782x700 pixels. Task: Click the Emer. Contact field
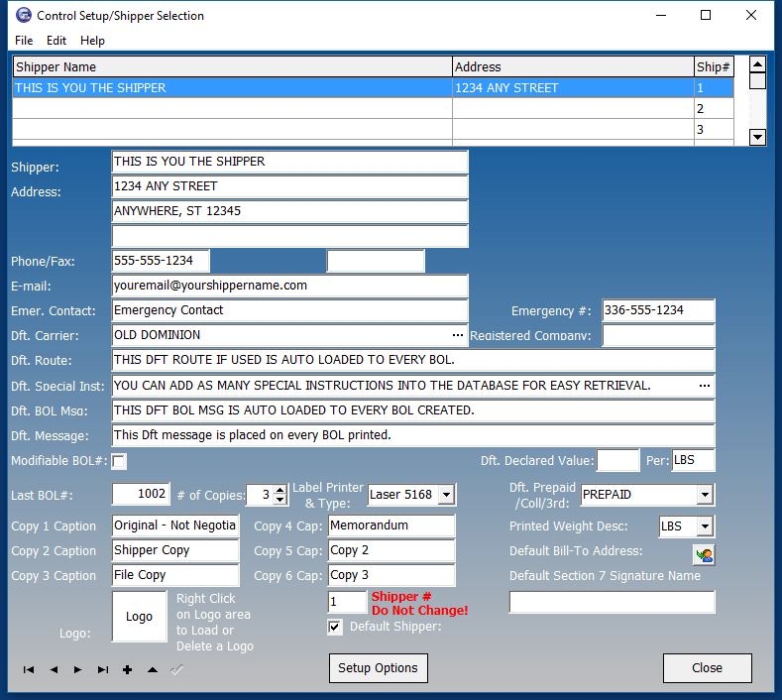click(x=289, y=310)
